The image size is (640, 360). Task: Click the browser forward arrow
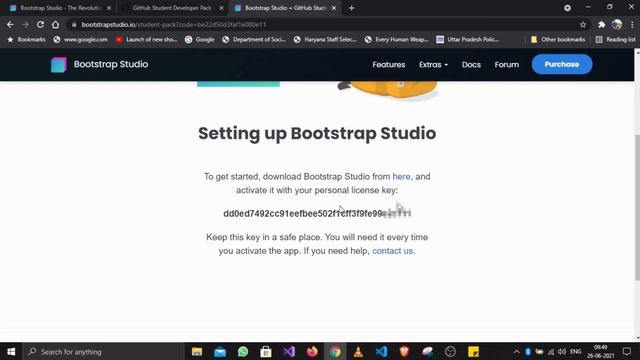[x=25, y=24]
